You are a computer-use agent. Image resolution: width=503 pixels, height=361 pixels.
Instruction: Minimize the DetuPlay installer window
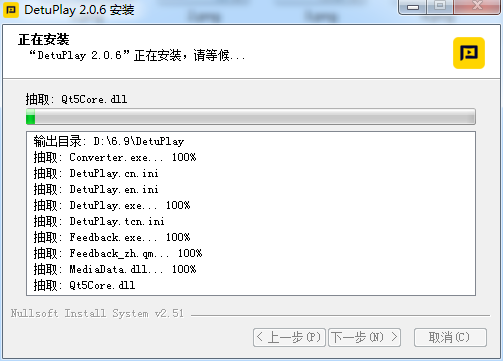click(413, 7)
